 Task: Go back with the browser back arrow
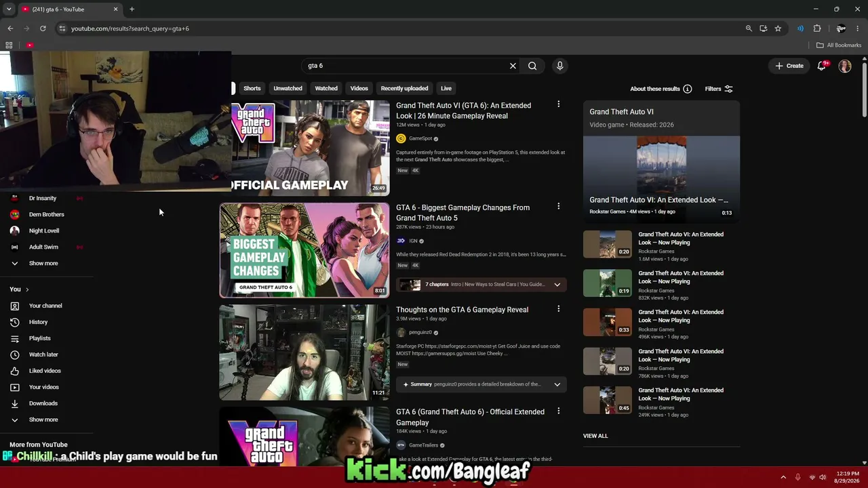click(10, 28)
